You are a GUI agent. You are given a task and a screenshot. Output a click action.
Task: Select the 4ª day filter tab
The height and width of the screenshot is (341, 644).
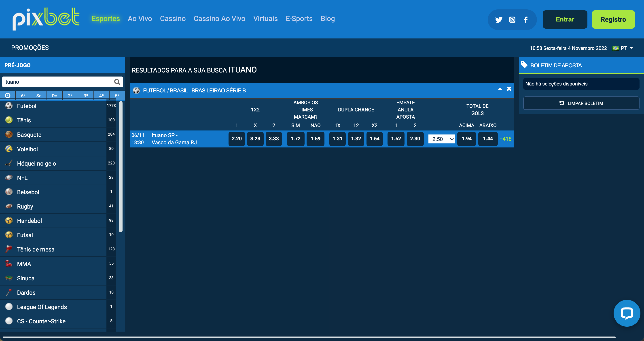(101, 96)
